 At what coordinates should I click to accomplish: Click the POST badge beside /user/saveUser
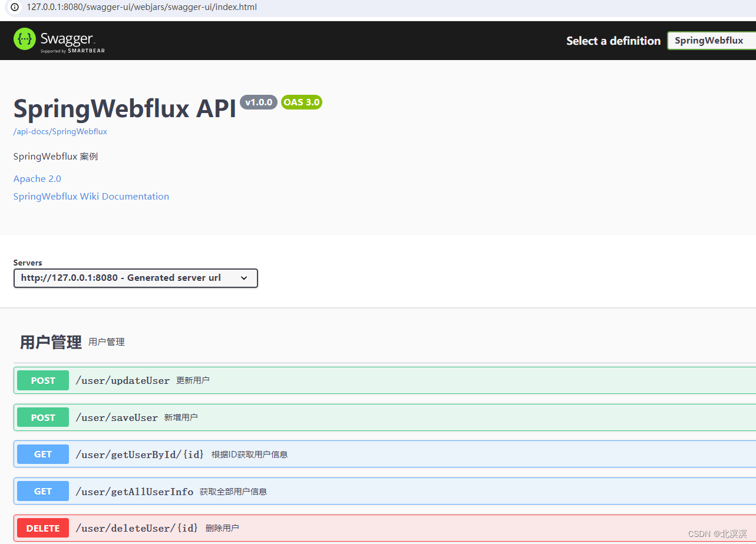[x=42, y=417]
